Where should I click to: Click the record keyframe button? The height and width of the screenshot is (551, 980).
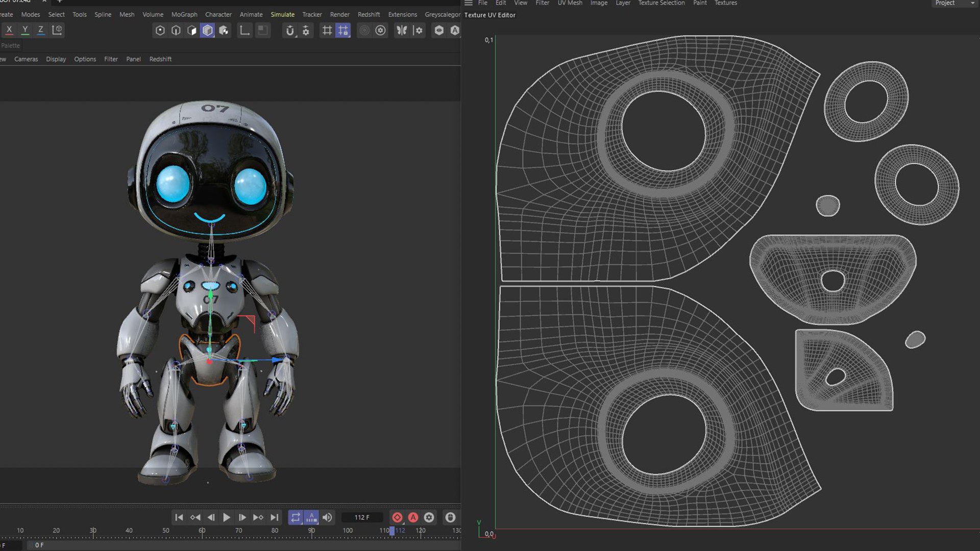(x=397, y=517)
